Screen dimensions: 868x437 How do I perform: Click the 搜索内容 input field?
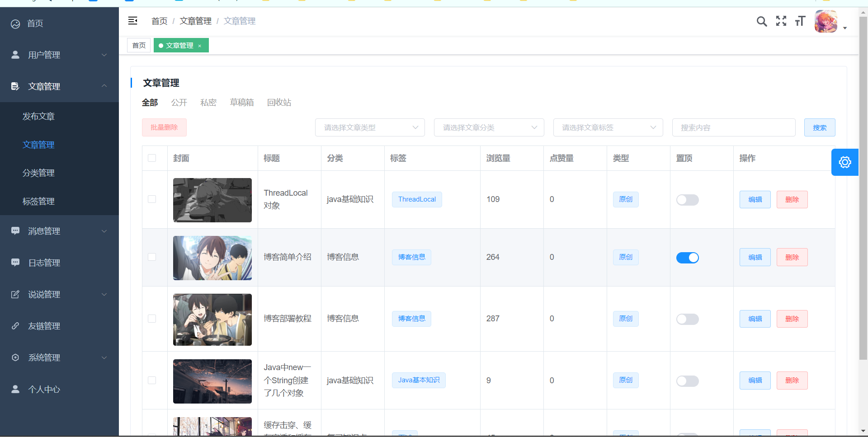pyautogui.click(x=734, y=127)
